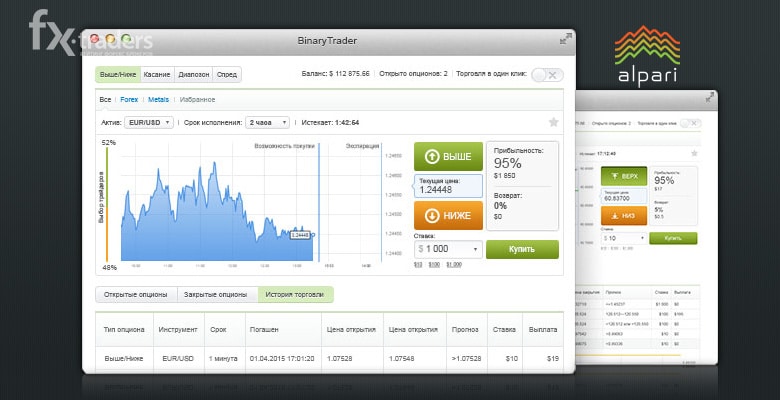Click the Открыто опционов: 2 text

tap(413, 74)
